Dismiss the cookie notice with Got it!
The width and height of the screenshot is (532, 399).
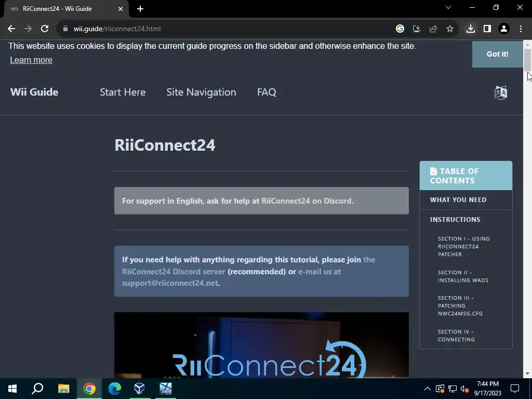click(x=497, y=54)
